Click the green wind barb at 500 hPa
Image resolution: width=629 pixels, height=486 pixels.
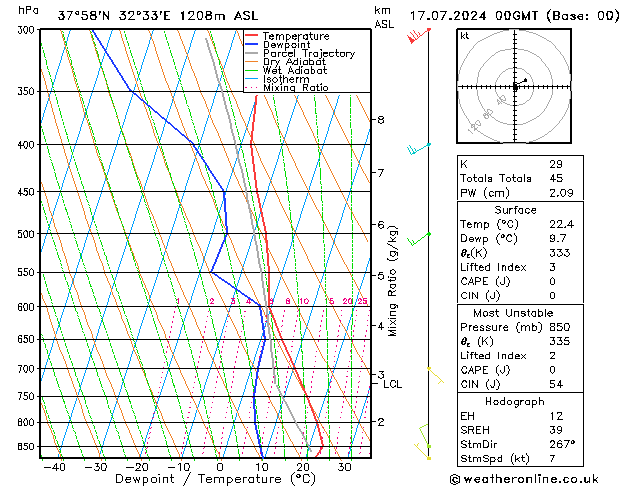point(419,239)
